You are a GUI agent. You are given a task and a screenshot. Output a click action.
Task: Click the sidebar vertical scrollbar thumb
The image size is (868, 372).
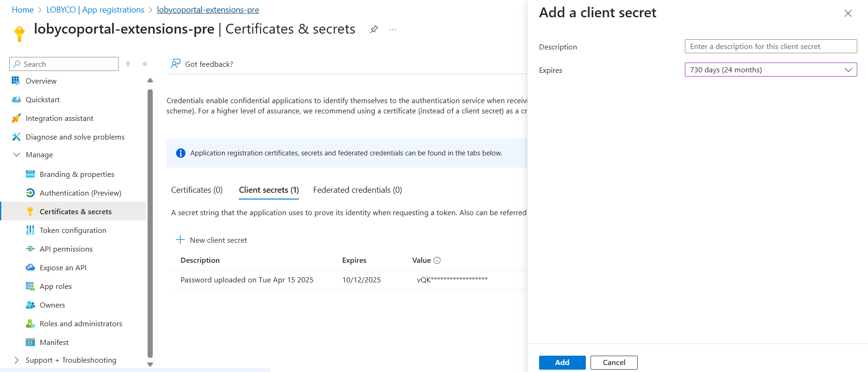150,224
